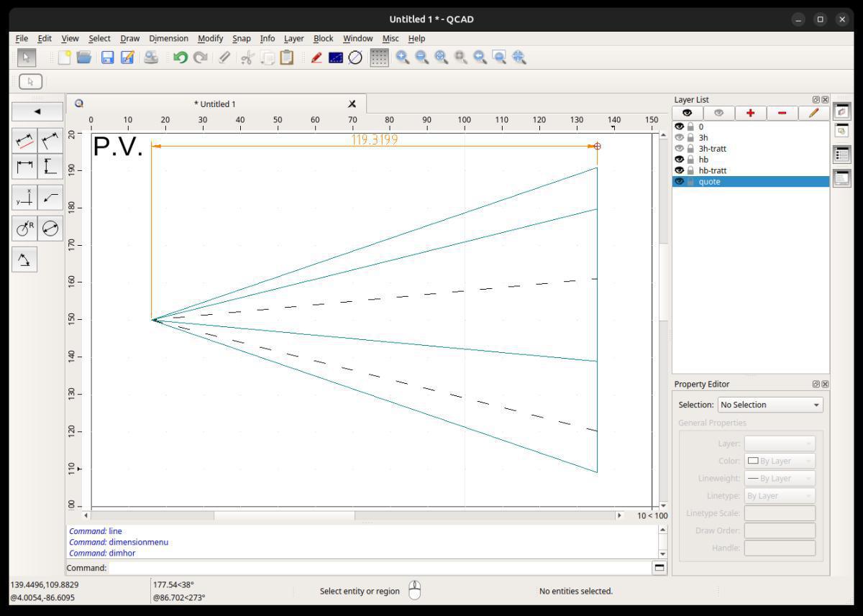Viewport: 863px width, 616px height.
Task: Go back using the left arrow tool button
Action: [x=37, y=111]
